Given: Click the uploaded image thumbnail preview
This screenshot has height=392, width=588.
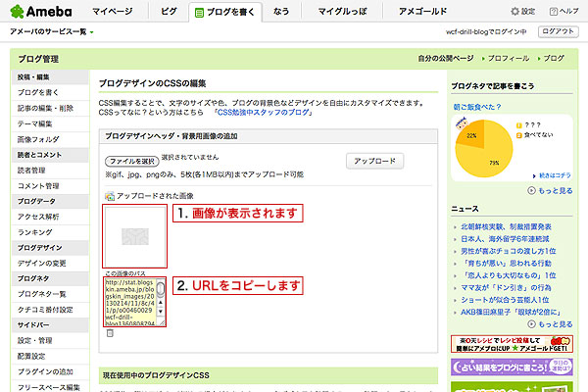Looking at the screenshot, I should point(134,236).
